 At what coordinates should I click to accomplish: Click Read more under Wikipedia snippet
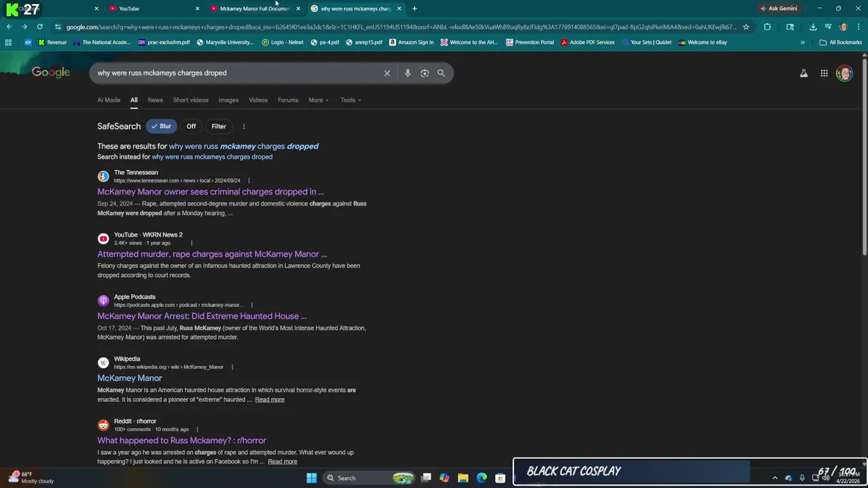coord(270,400)
